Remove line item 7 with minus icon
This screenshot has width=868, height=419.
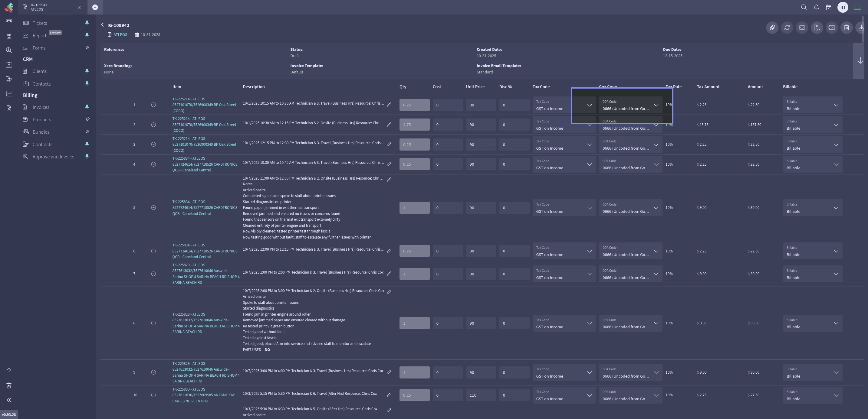point(153,274)
